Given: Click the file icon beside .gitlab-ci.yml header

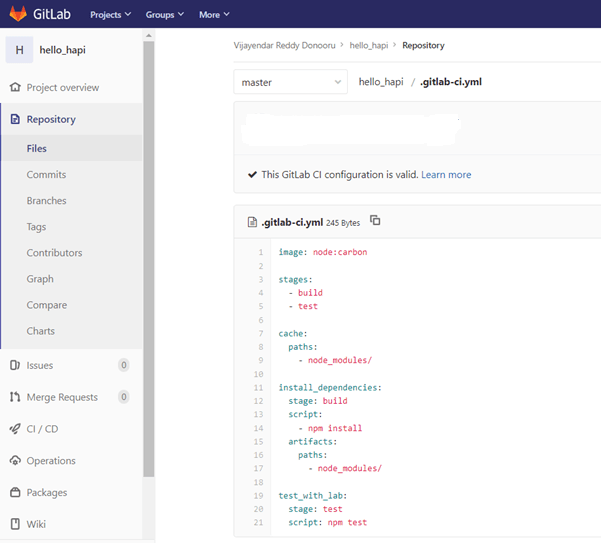Looking at the screenshot, I should pyautogui.click(x=252, y=222).
